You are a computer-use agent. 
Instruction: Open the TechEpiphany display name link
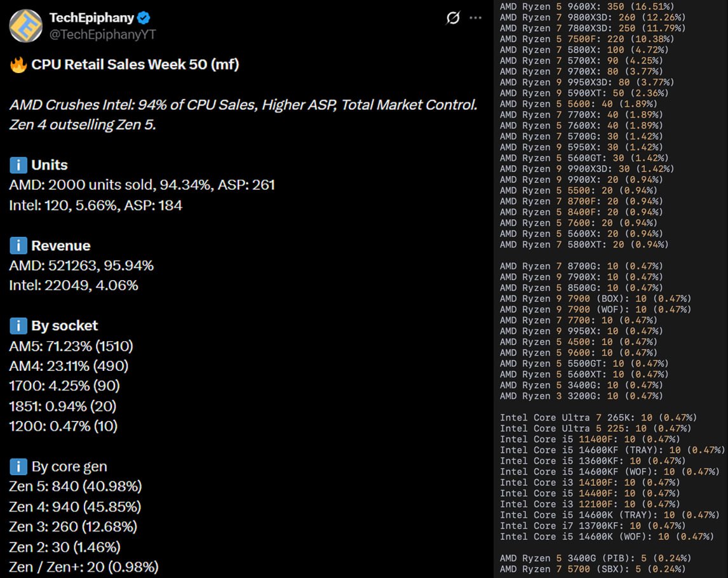[x=90, y=18]
